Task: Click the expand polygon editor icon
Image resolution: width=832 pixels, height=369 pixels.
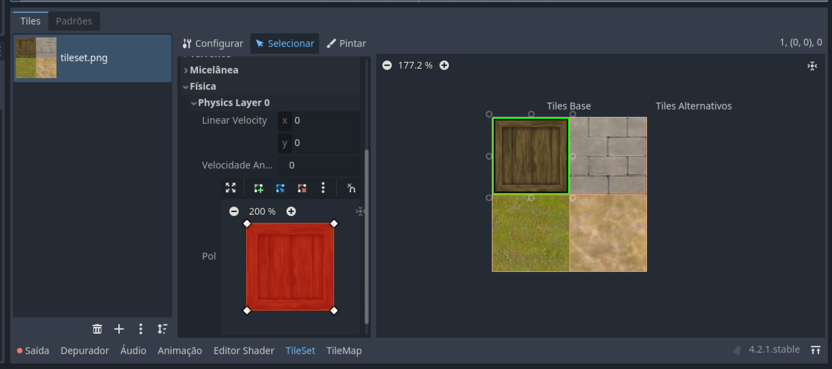Action: pos(230,187)
